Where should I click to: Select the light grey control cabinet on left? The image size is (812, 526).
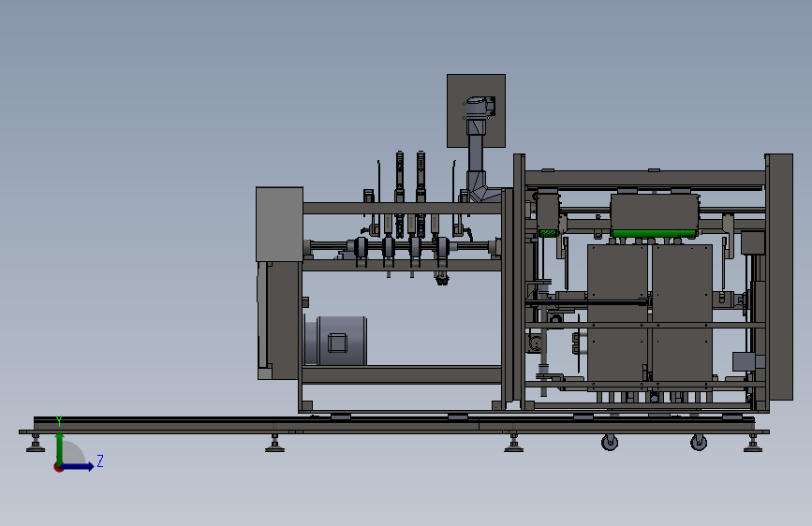coord(280,225)
